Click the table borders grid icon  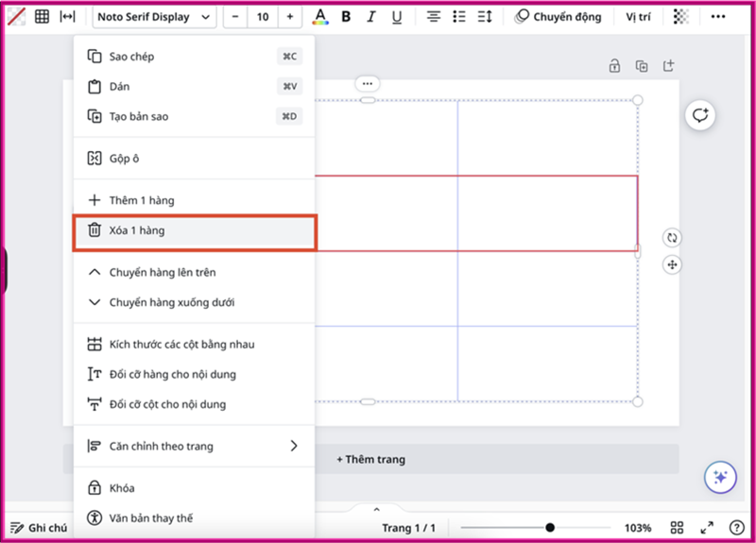(x=42, y=17)
